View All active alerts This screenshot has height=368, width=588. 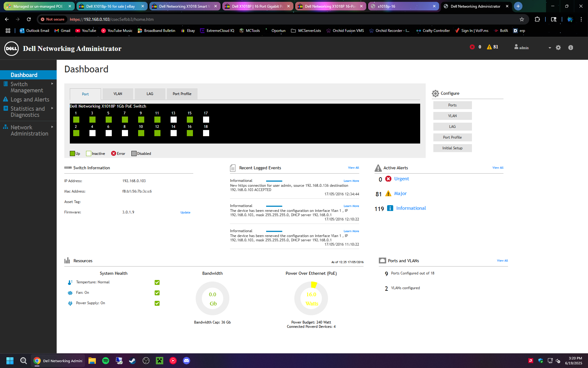498,168
